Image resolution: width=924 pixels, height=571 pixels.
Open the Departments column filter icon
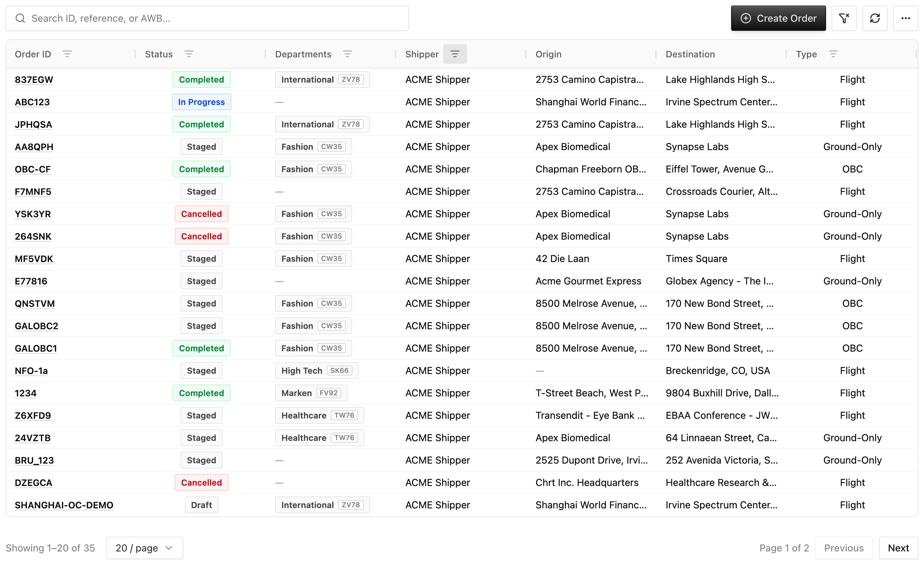click(347, 54)
